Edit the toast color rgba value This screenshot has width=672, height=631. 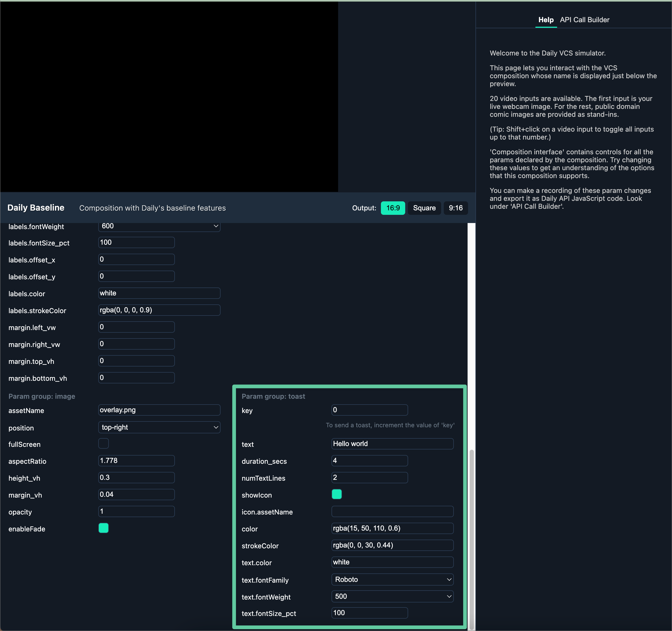(392, 528)
